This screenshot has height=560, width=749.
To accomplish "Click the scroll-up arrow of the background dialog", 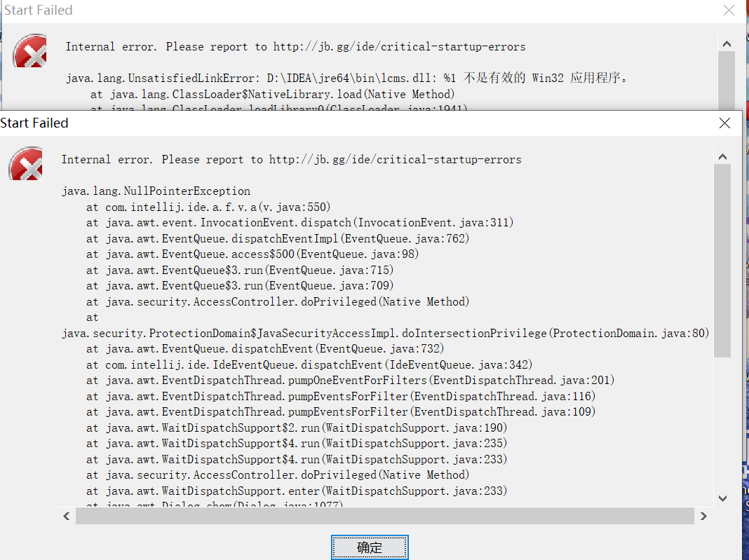I will [x=727, y=43].
